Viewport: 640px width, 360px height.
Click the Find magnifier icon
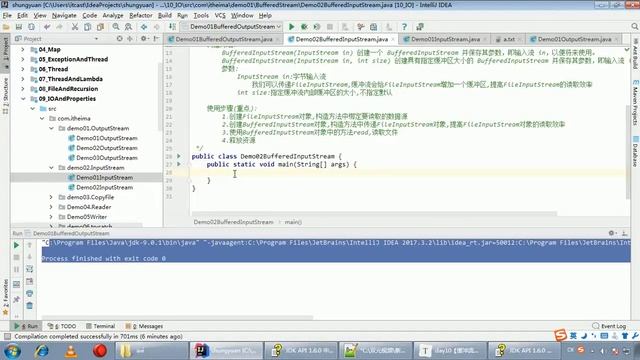pyautogui.click(x=116, y=27)
